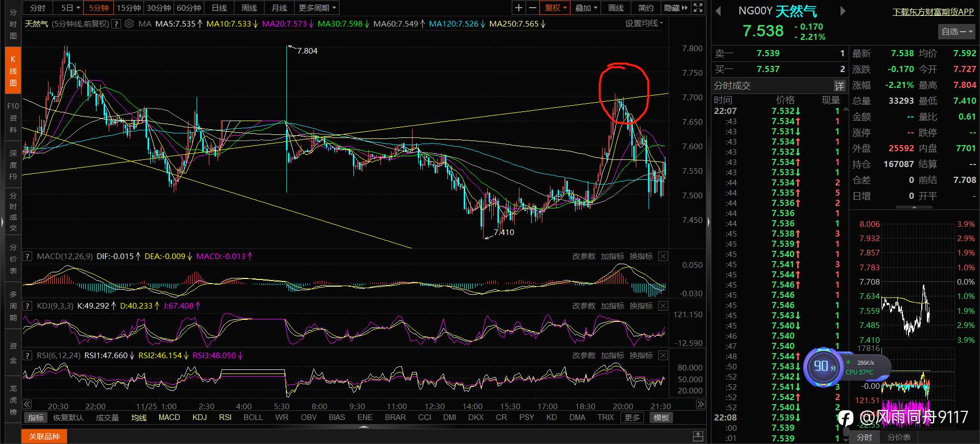This screenshot has height=444, width=980.
Task: Collapse side panel with 隐藏 button
Action: coord(676,8)
